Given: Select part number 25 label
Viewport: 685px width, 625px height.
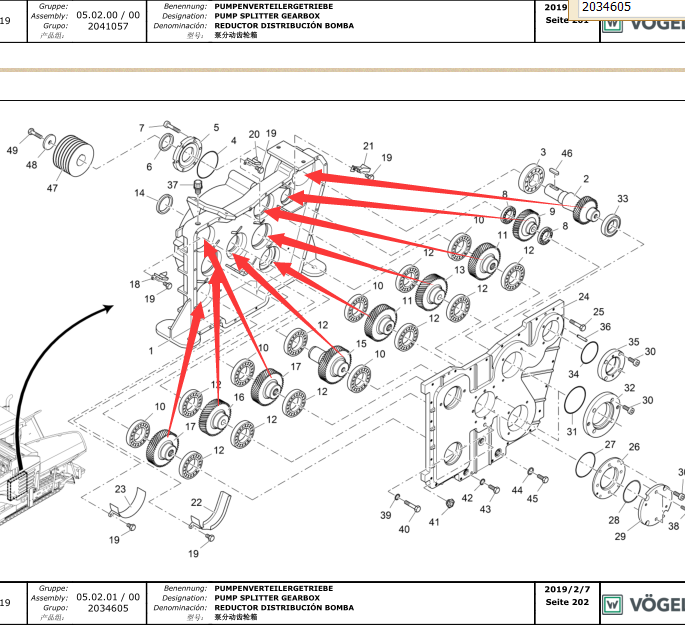Looking at the screenshot, I should tap(599, 312).
